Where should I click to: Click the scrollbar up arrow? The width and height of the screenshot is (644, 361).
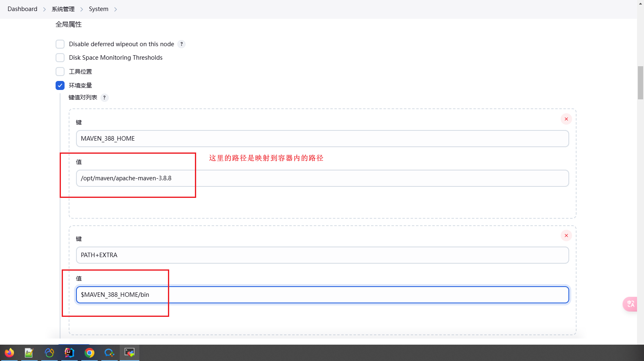(x=640, y=3)
